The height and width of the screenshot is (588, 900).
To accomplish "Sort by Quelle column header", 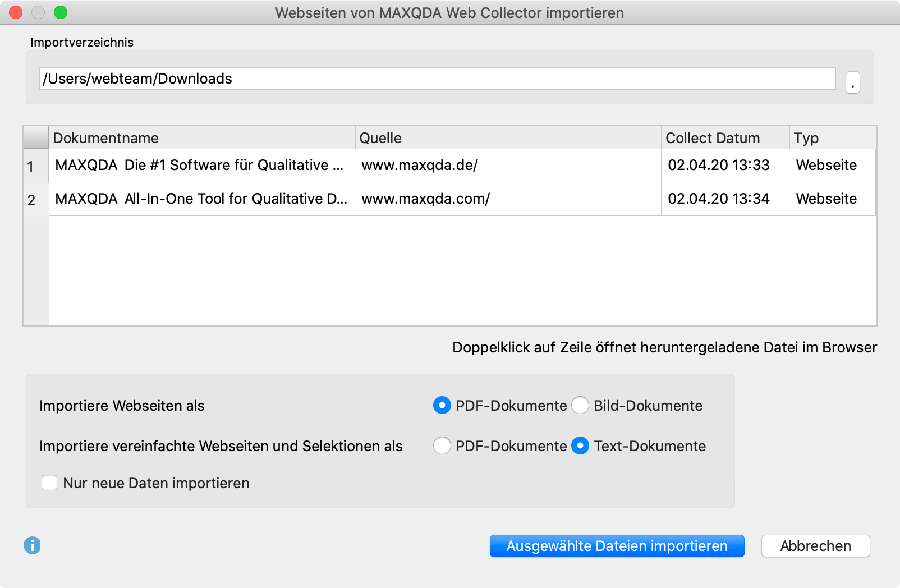I will coord(508,138).
